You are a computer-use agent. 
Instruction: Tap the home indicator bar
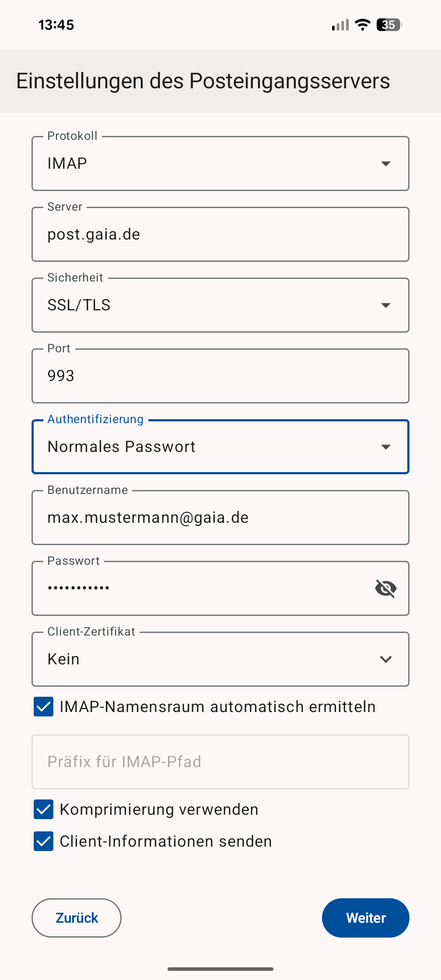tap(220, 969)
